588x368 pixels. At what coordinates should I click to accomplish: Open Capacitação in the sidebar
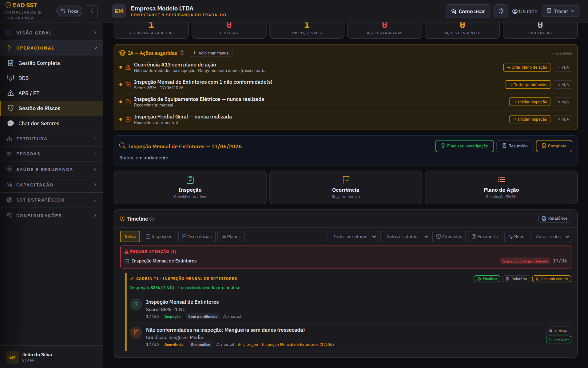(x=52, y=185)
